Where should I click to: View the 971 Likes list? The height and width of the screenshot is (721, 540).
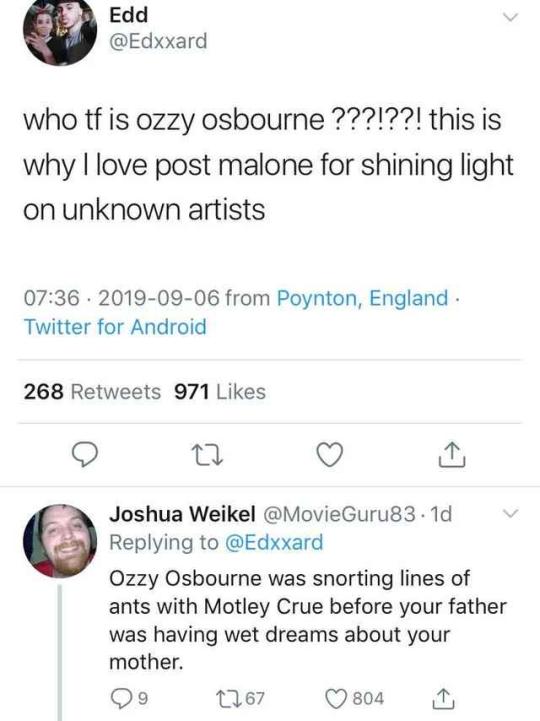[x=220, y=392]
